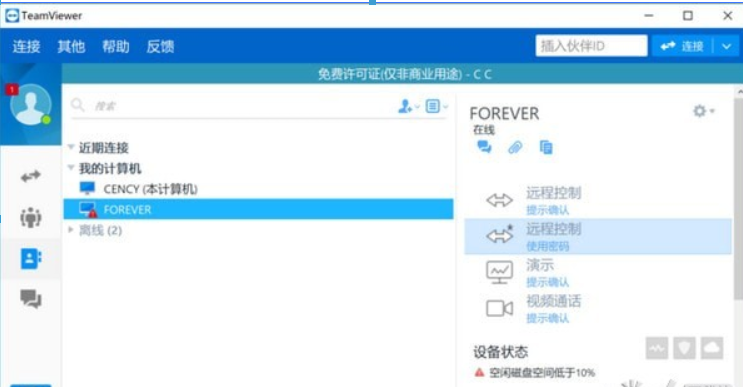The image size is (743, 387).
Task: Click the password remote control arrows icon
Action: point(499,235)
